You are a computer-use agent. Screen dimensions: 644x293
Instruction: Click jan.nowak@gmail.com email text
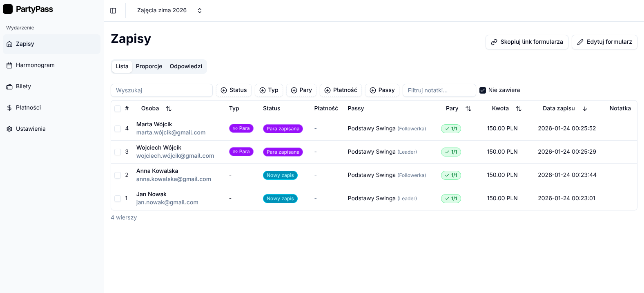(167, 203)
